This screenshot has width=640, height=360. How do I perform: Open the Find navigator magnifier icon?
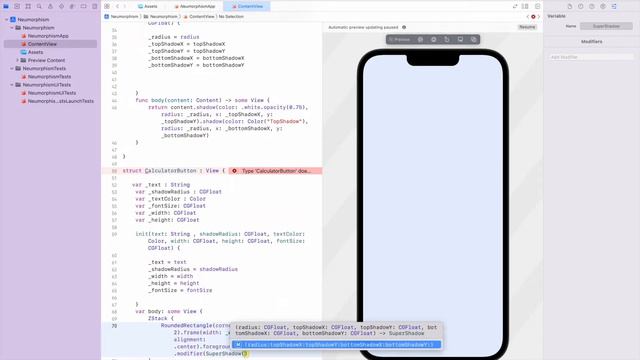[39, 7]
